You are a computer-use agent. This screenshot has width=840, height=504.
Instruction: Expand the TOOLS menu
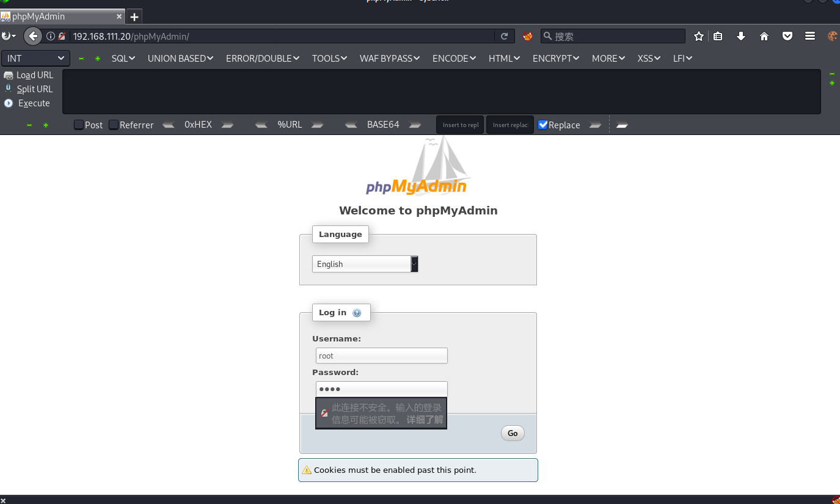329,58
